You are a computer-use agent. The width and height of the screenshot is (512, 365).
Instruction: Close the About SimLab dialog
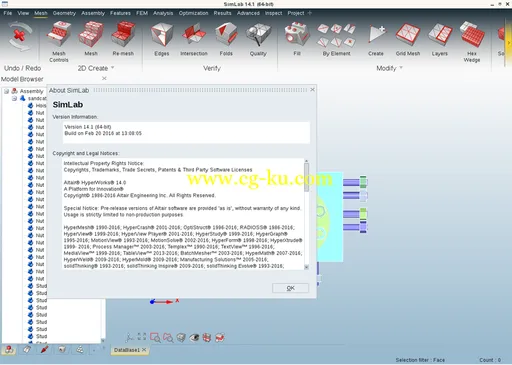[312, 90]
